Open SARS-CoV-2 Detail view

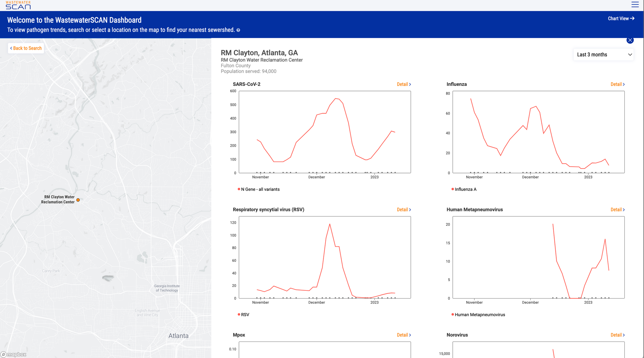point(404,84)
